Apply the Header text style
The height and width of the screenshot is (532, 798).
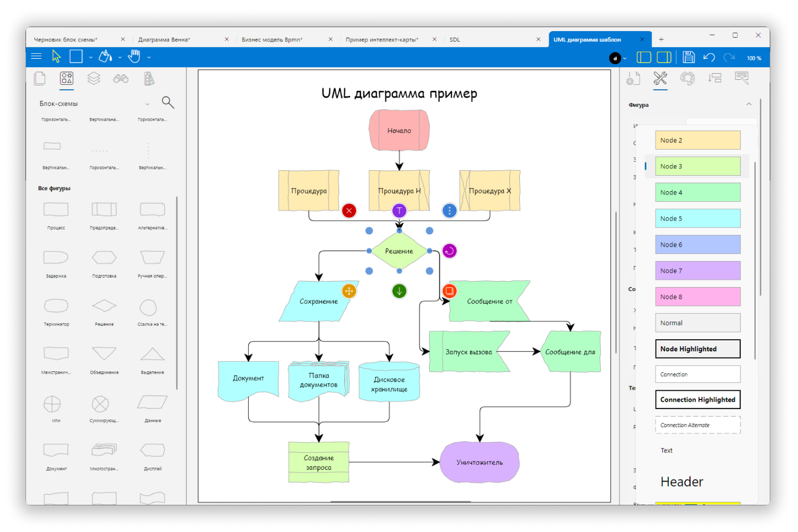tap(682, 482)
